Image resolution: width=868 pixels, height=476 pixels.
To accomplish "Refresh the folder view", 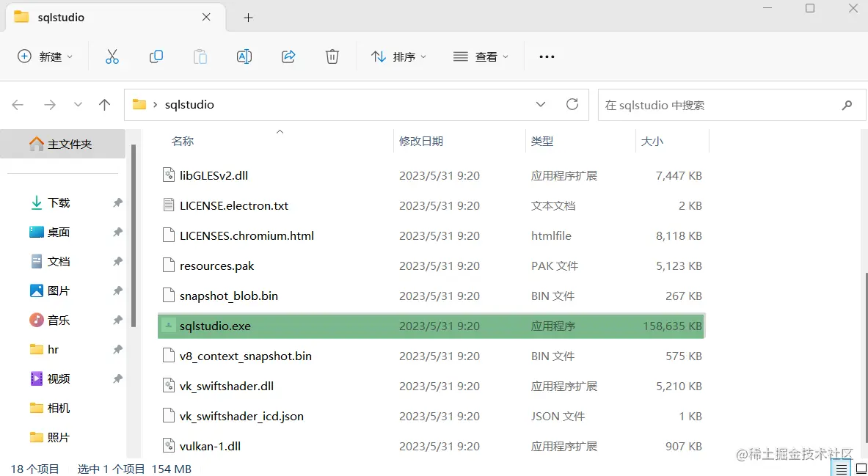I will pyautogui.click(x=572, y=105).
